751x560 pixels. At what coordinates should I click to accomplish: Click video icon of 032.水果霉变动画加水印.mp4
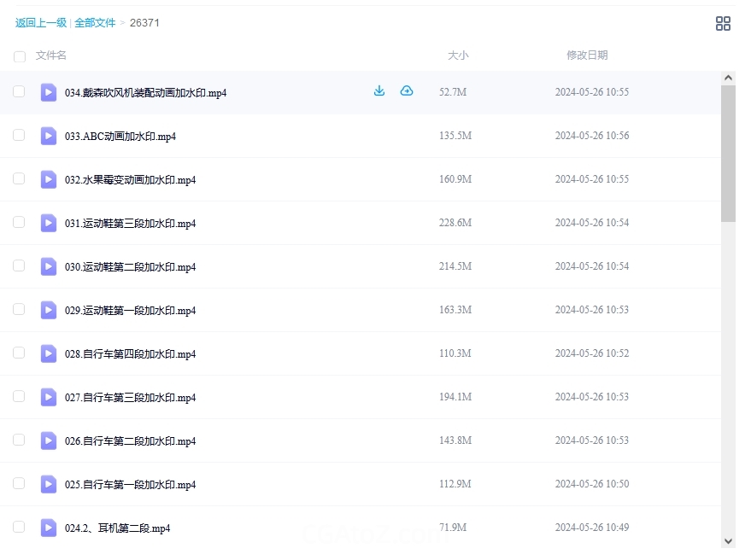49,179
